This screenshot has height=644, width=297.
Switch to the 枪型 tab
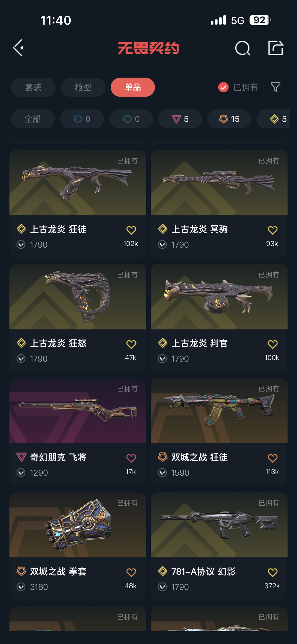(x=83, y=87)
